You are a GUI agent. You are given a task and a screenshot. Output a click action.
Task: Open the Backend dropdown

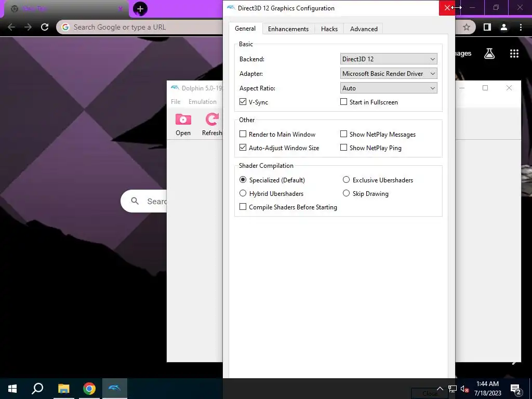point(389,59)
